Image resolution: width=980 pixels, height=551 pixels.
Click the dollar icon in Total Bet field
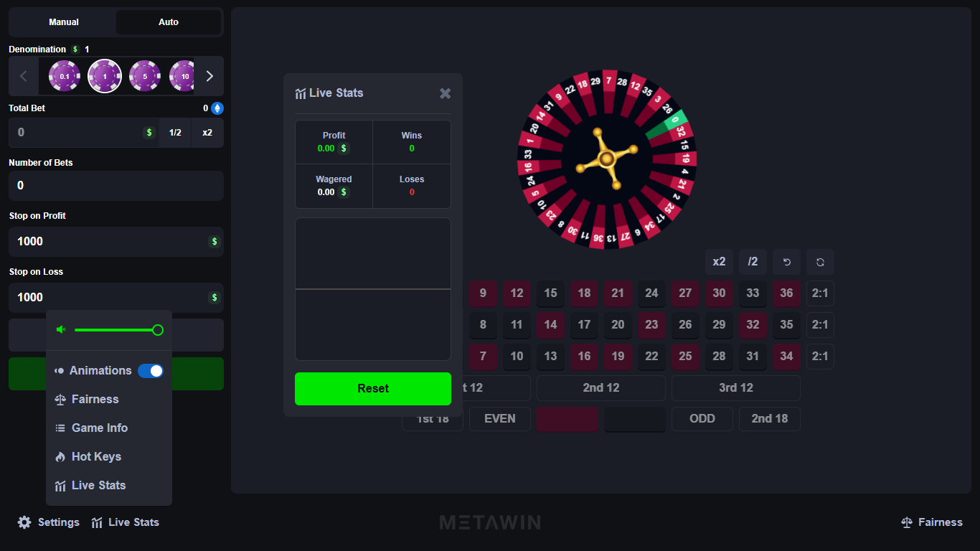tap(149, 133)
